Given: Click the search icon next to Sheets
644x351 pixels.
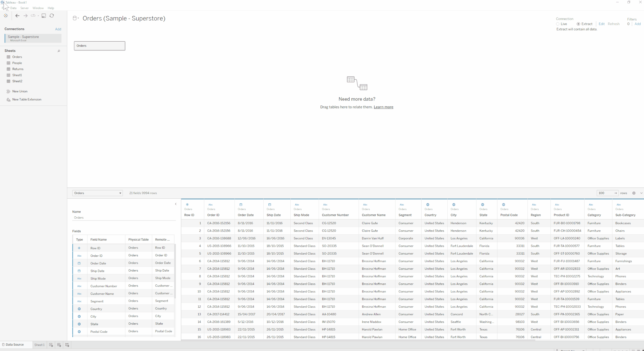Looking at the screenshot, I should [59, 51].
